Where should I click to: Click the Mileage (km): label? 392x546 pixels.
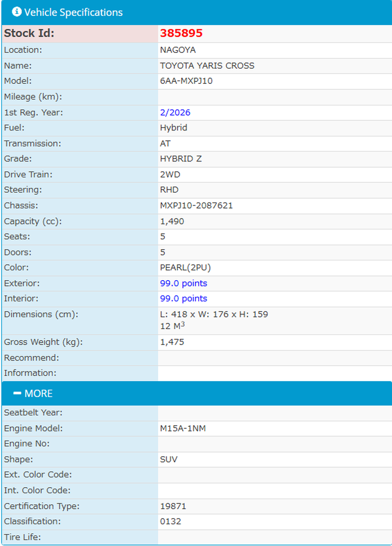click(33, 97)
